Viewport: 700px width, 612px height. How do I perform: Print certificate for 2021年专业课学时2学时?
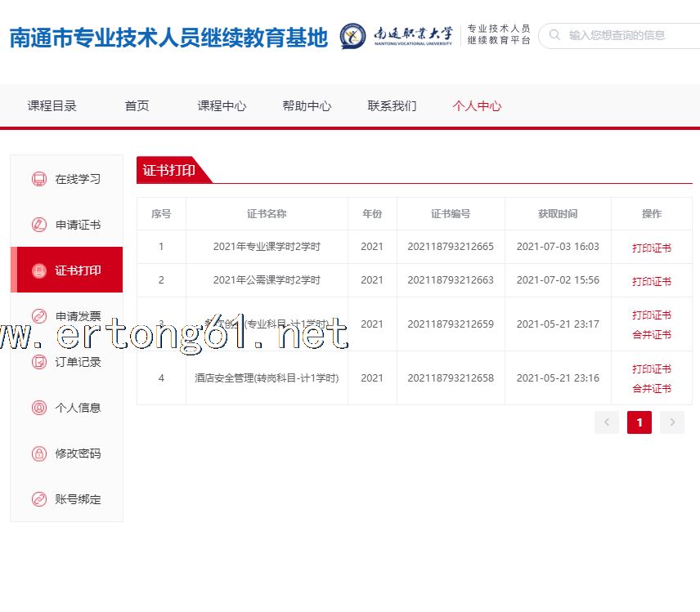coord(651,248)
